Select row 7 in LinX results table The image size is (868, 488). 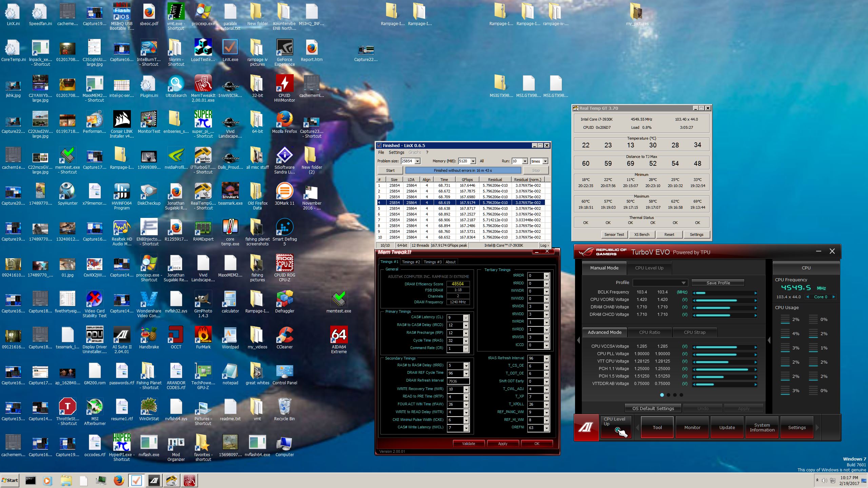[x=460, y=220]
